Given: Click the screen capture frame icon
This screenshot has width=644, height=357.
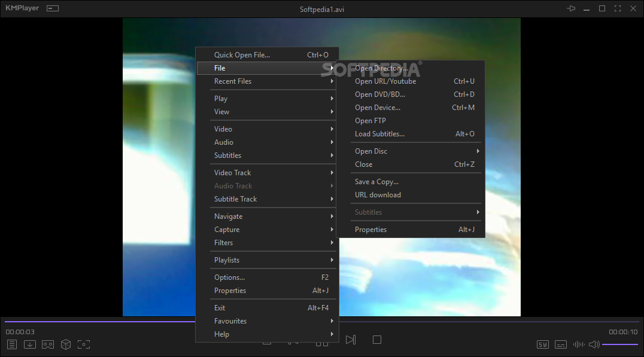Looking at the screenshot, I should pyautogui.click(x=84, y=344).
